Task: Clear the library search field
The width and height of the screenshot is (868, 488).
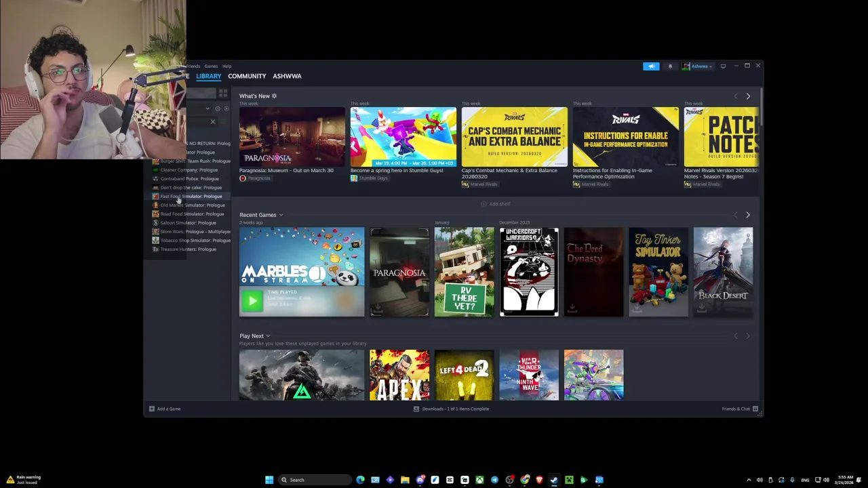Action: click(x=212, y=122)
